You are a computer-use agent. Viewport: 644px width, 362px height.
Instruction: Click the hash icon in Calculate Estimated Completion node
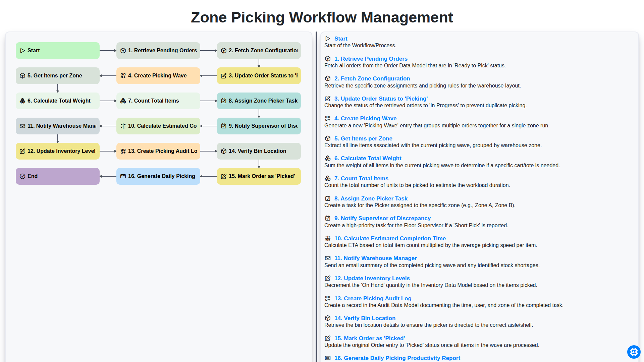(123, 126)
